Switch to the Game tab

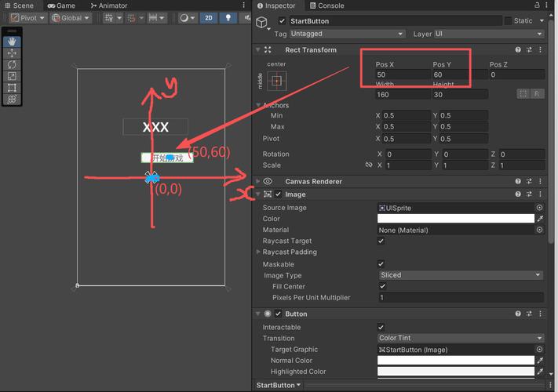point(61,5)
